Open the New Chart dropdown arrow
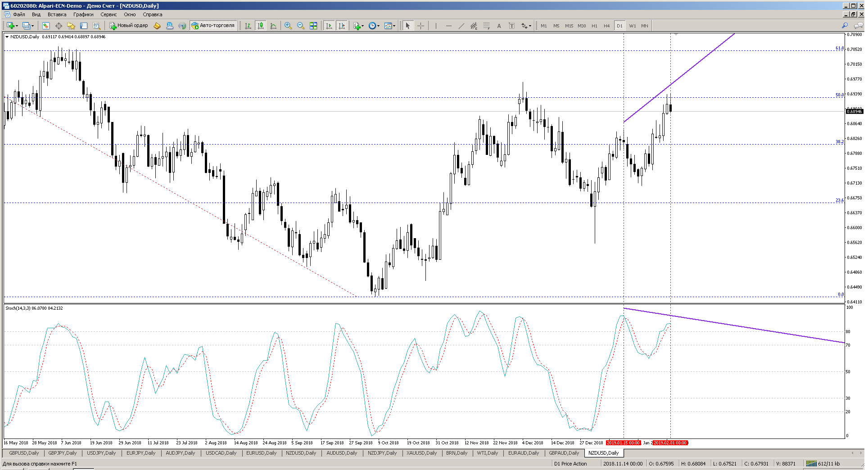Screen dimensions: 868x470 click(17, 26)
